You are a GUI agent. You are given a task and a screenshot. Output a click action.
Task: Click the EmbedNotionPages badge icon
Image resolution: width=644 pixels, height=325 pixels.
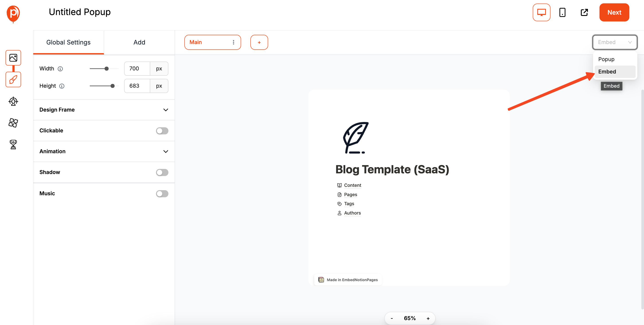[321, 280]
